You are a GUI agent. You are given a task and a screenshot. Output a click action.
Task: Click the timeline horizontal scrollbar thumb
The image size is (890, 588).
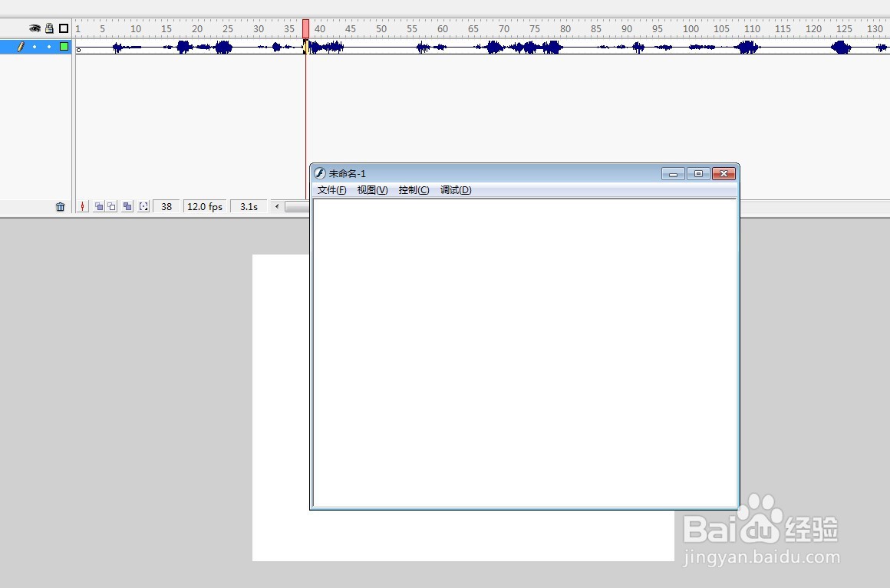(298, 207)
